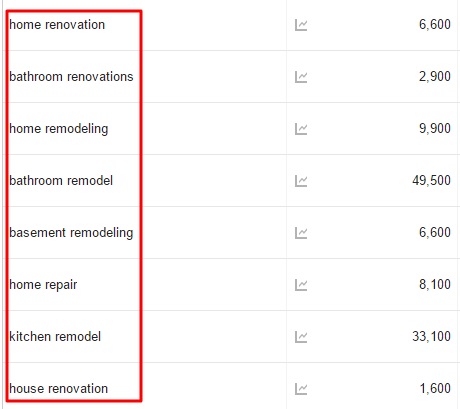Screen dimensions: 460x409
Task: Click the 33,100 search volume value
Action: click(431, 337)
